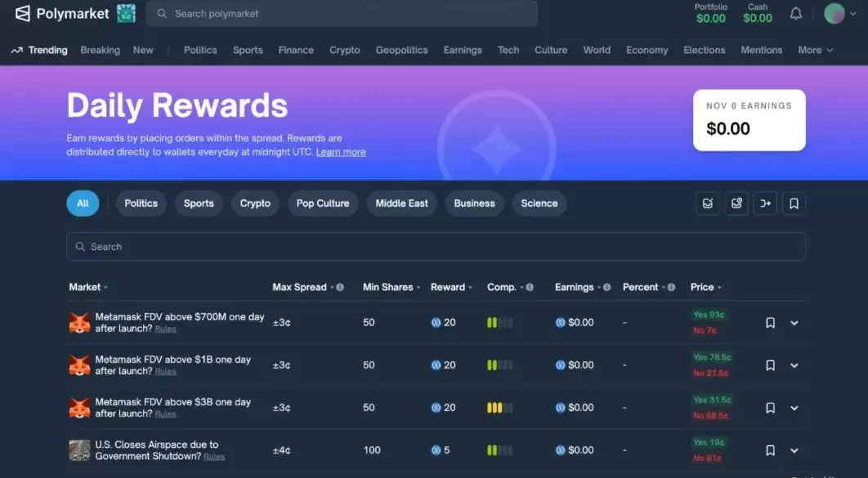Click the Polymarket logo icon
868x478 pixels.
click(x=23, y=14)
